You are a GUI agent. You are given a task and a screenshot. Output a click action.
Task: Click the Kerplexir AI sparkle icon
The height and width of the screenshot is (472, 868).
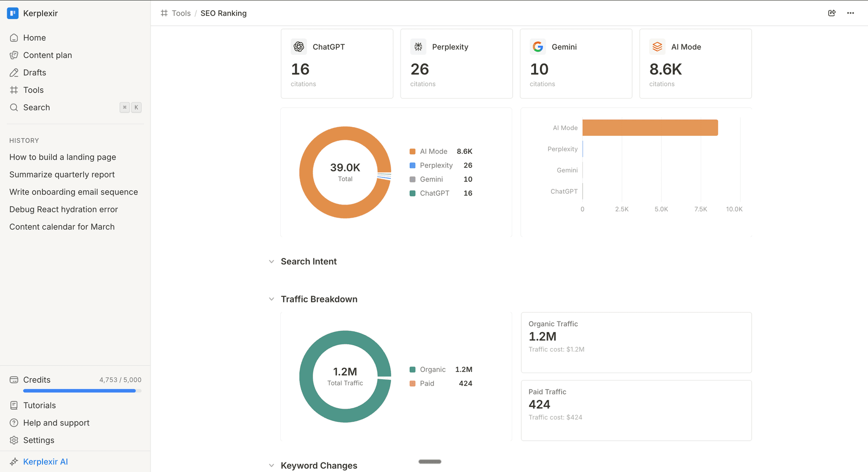[14, 461]
